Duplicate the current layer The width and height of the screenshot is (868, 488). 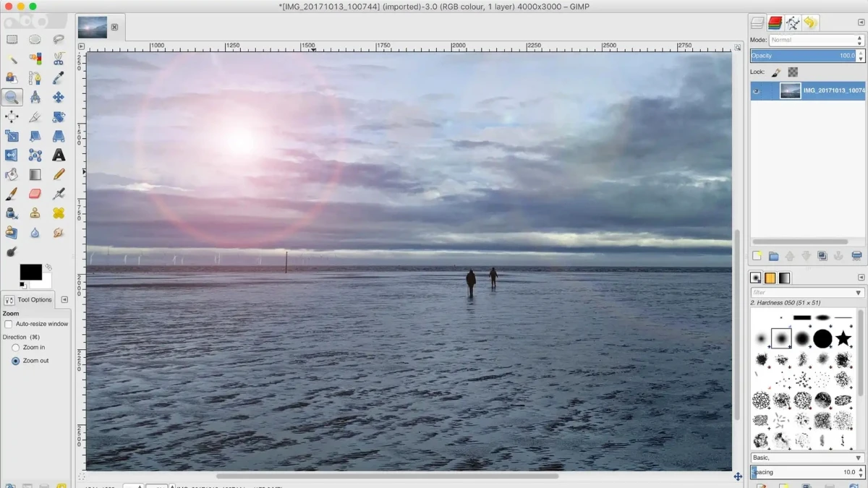(x=822, y=256)
